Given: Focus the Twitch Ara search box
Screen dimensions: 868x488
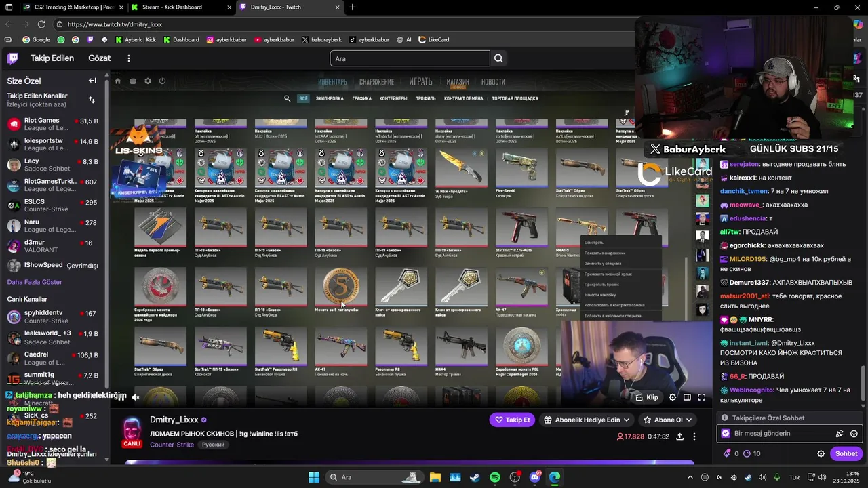Looking at the screenshot, I should coord(410,58).
